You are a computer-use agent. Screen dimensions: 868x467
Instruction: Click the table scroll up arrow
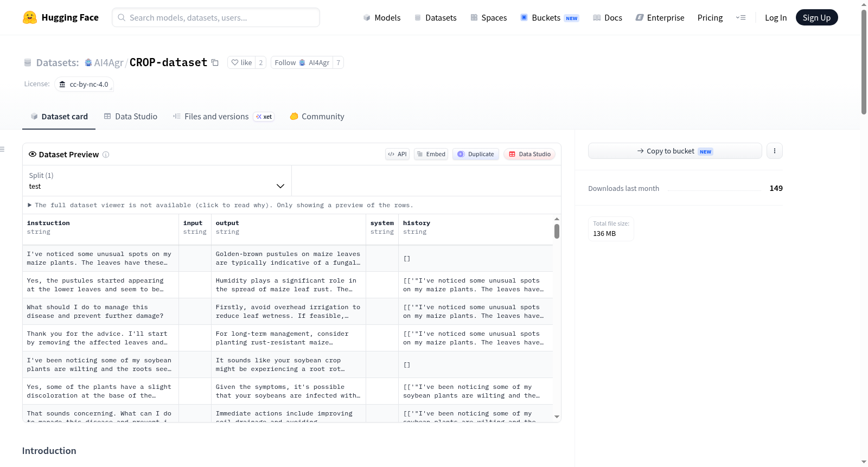pos(557,219)
